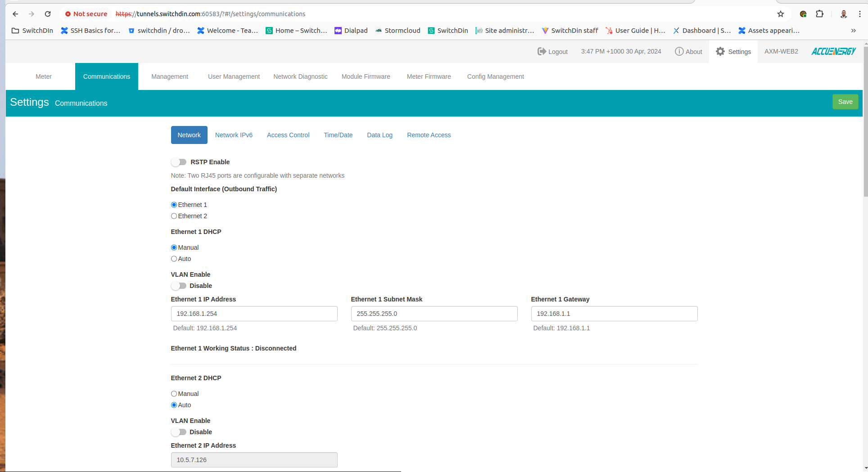868x472 pixels.
Task: Open the About info link
Action: click(688, 52)
